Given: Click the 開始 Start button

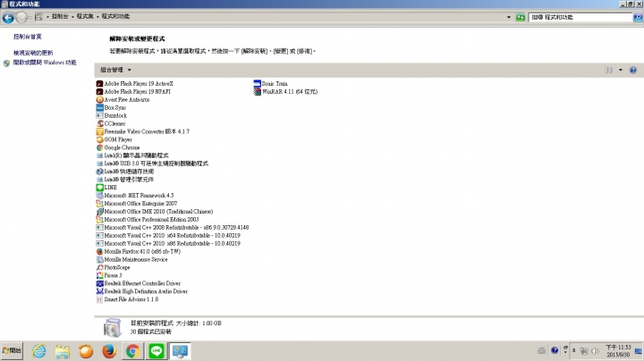Looking at the screenshot, I should tap(12, 351).
